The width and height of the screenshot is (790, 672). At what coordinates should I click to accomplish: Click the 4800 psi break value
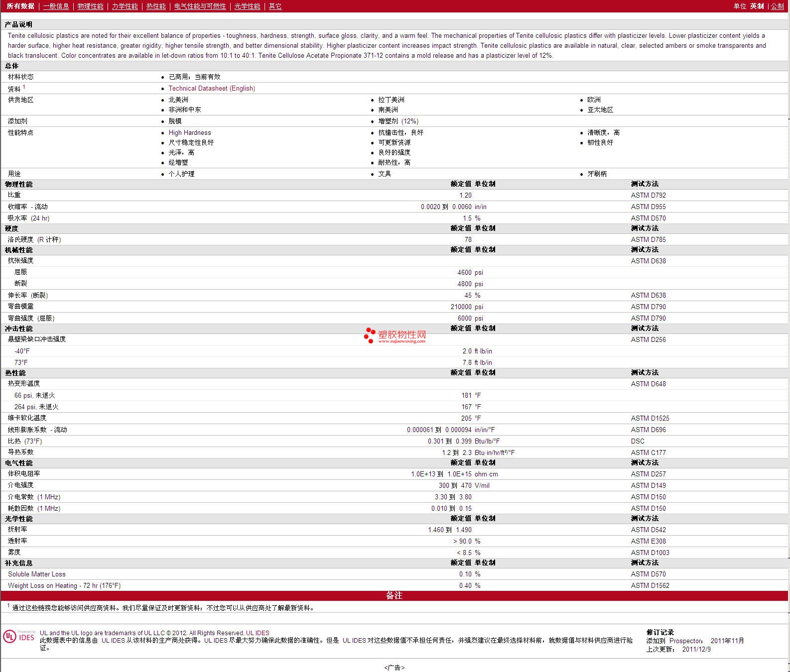click(470, 284)
